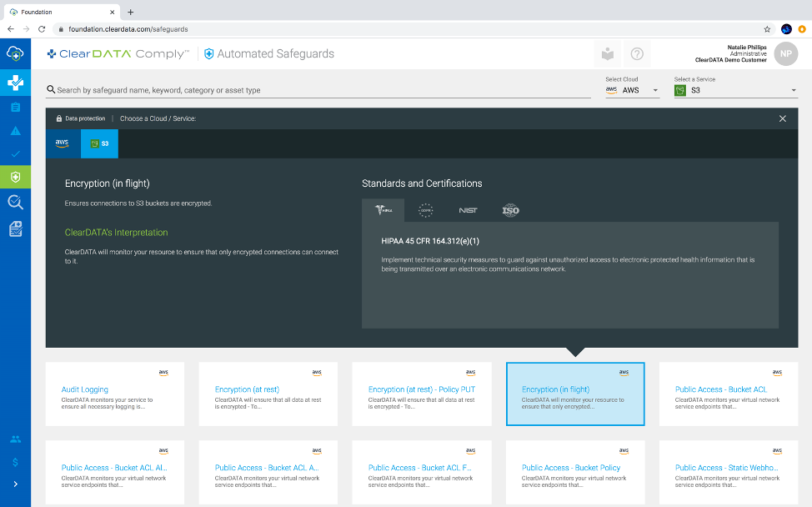Select the S3 service tab in panel
The width and height of the screenshot is (812, 507).
point(99,143)
